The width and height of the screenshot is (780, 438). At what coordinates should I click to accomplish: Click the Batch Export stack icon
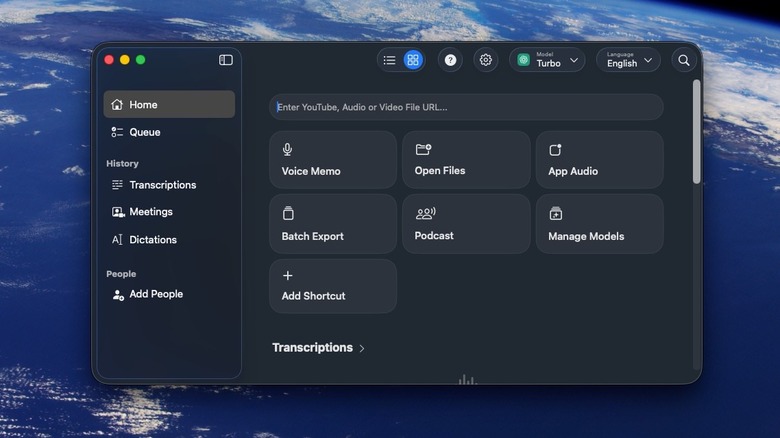[x=288, y=214]
